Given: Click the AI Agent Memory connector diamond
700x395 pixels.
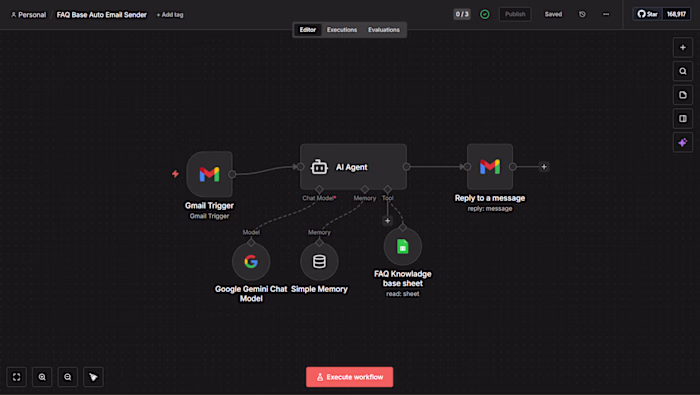Looking at the screenshot, I should [x=365, y=189].
